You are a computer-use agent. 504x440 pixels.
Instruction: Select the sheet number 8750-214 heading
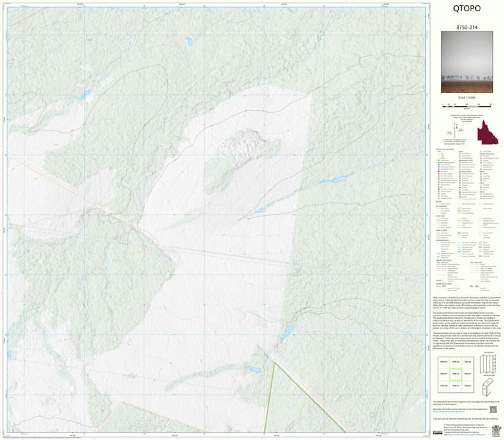click(x=467, y=28)
